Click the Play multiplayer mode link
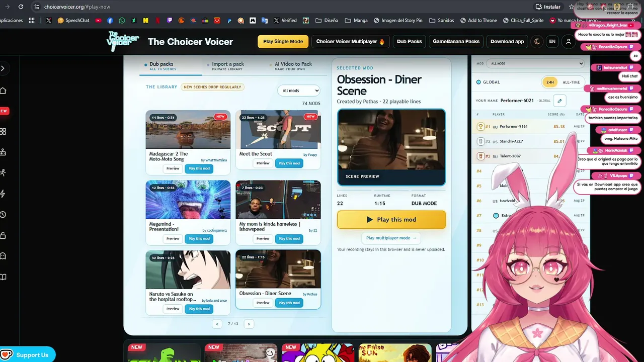The image size is (644, 362). [x=391, y=238]
